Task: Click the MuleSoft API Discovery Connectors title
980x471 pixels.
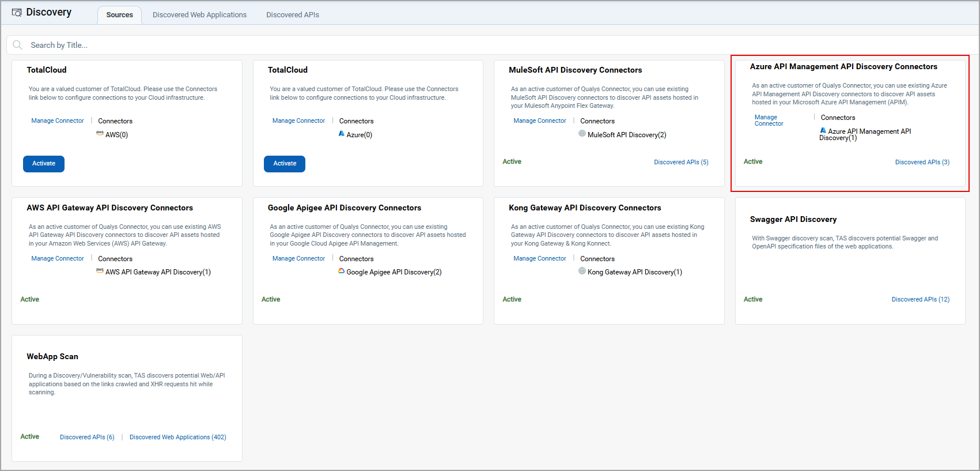Action: point(575,70)
